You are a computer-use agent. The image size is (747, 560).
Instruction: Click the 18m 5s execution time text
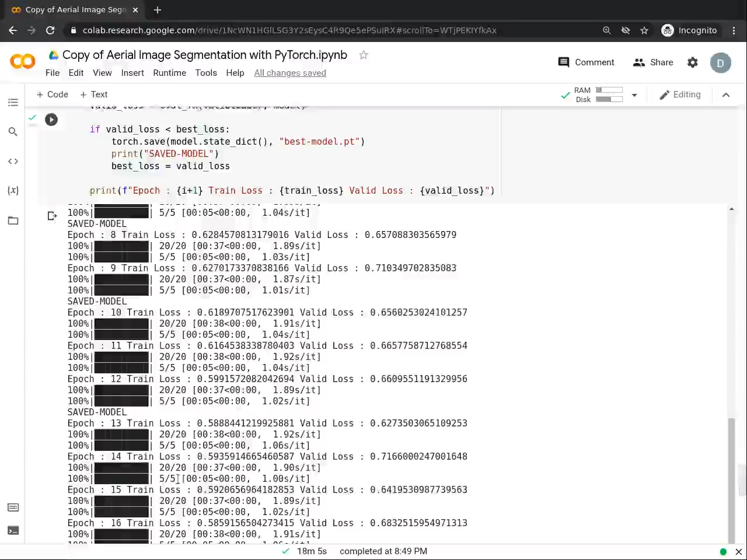[312, 551]
